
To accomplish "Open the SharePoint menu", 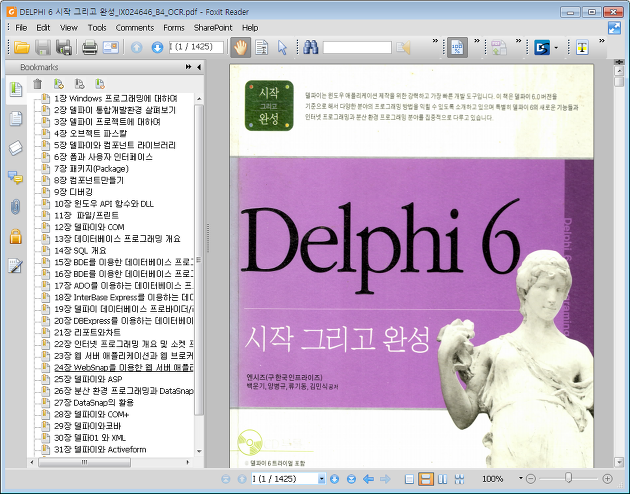I will 213,28.
